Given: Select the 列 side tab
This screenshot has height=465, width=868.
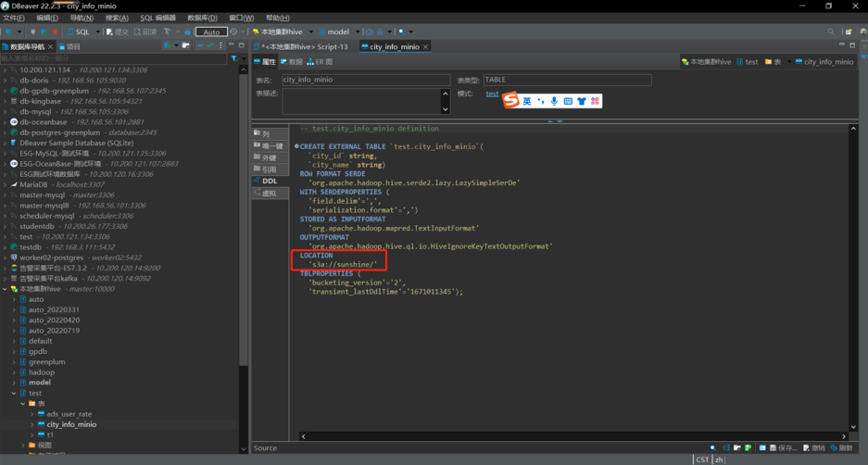Looking at the screenshot, I should 270,134.
